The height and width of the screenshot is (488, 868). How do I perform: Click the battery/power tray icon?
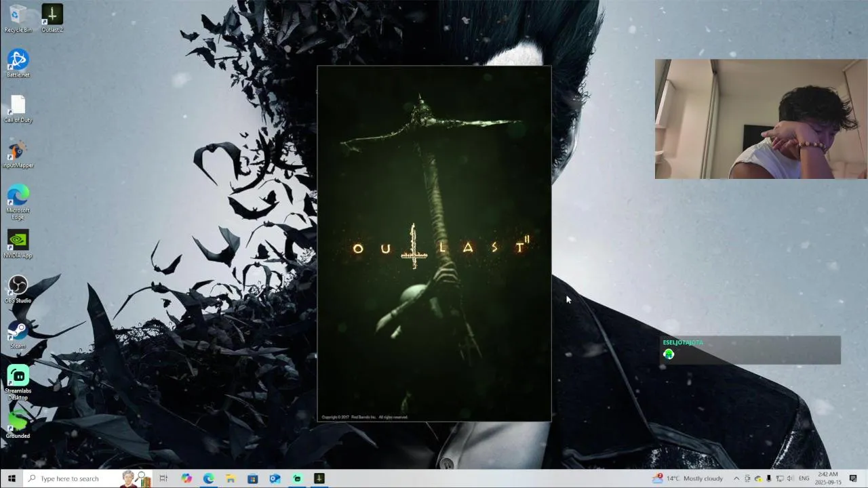click(768, 479)
